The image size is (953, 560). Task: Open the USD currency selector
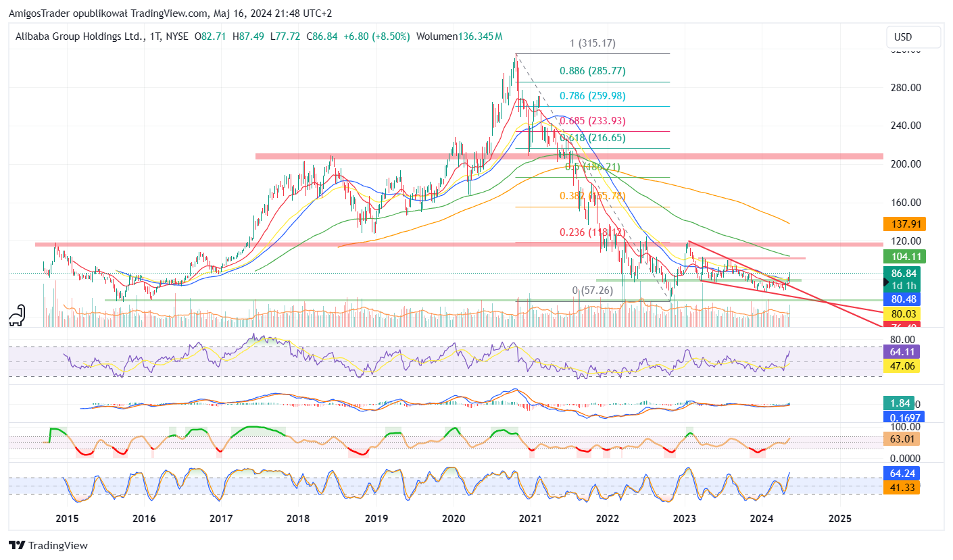(913, 37)
